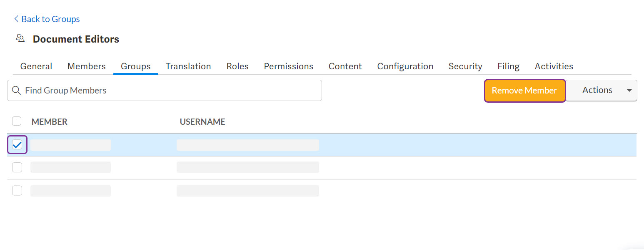Select the second member row checkbox
Image resolution: width=644 pixels, height=250 pixels.
click(17, 167)
